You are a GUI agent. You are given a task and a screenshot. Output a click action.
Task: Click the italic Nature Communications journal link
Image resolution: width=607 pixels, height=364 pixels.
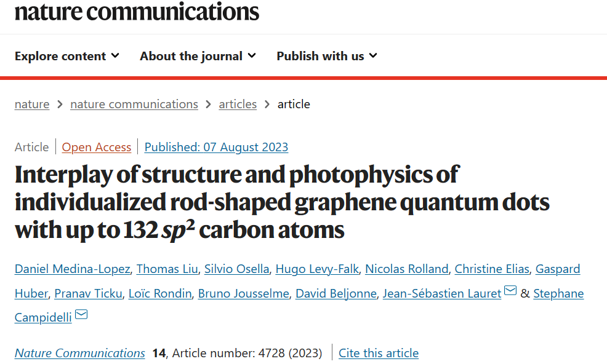point(80,353)
